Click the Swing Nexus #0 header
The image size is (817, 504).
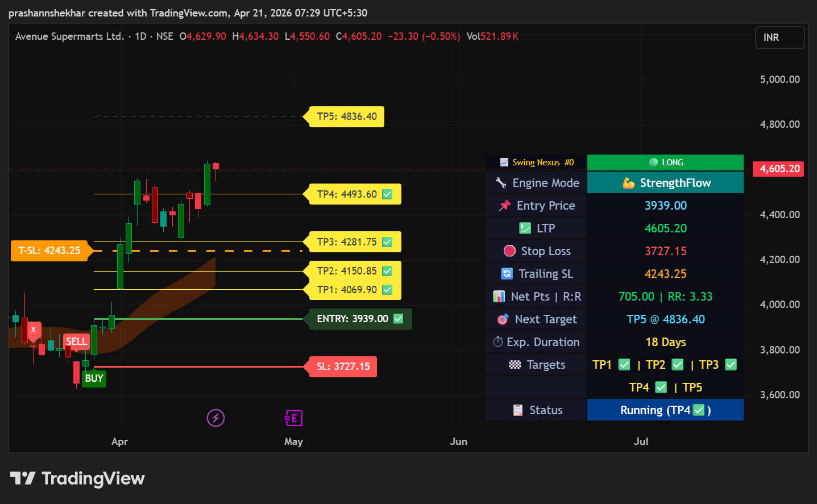536,163
